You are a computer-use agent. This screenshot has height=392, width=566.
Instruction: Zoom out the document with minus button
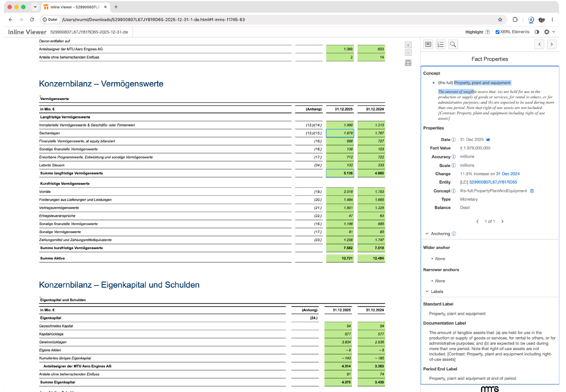[x=408, y=52]
